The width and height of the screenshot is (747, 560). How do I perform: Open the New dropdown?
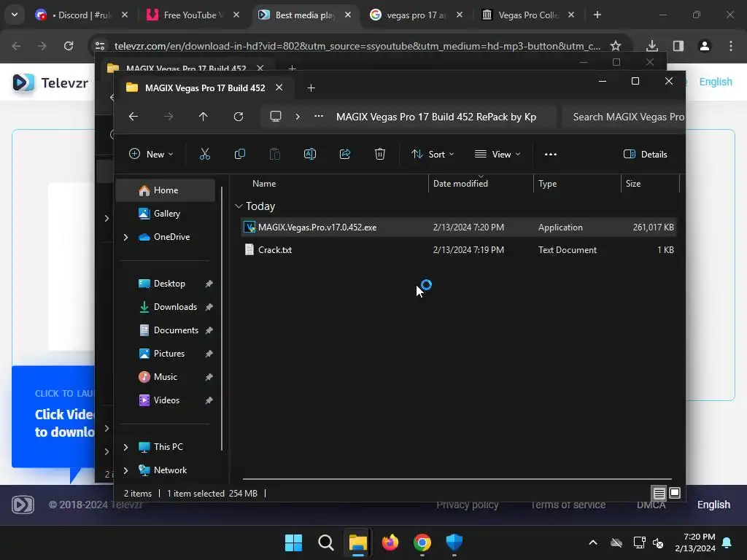[x=151, y=155]
